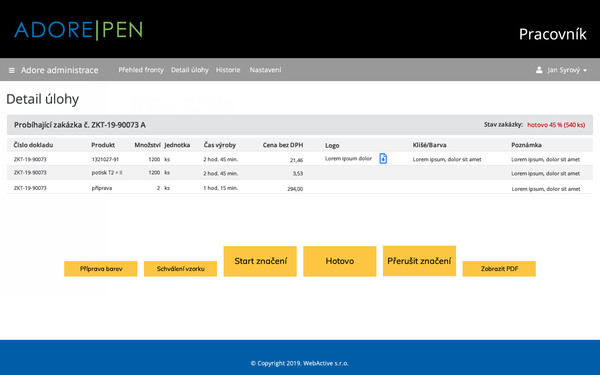600x375 pixels.
Task: Click price value 3,53
Action: tap(298, 173)
